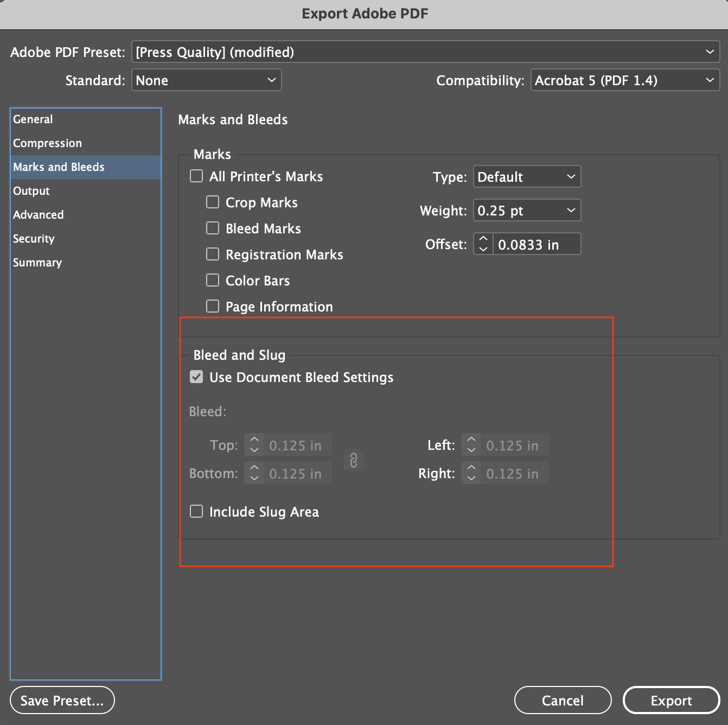Viewport: 728px width, 725px height.
Task: Check the Crop Marks option
Action: point(213,202)
